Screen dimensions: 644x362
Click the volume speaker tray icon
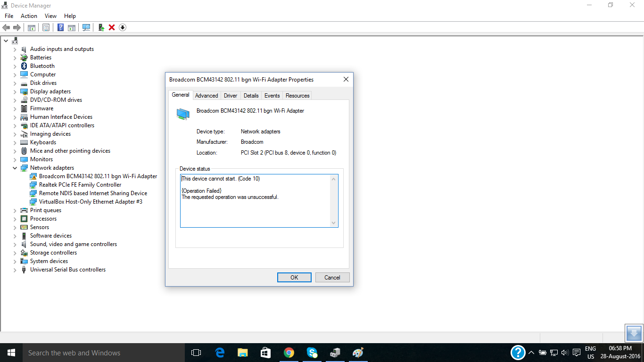point(564,353)
